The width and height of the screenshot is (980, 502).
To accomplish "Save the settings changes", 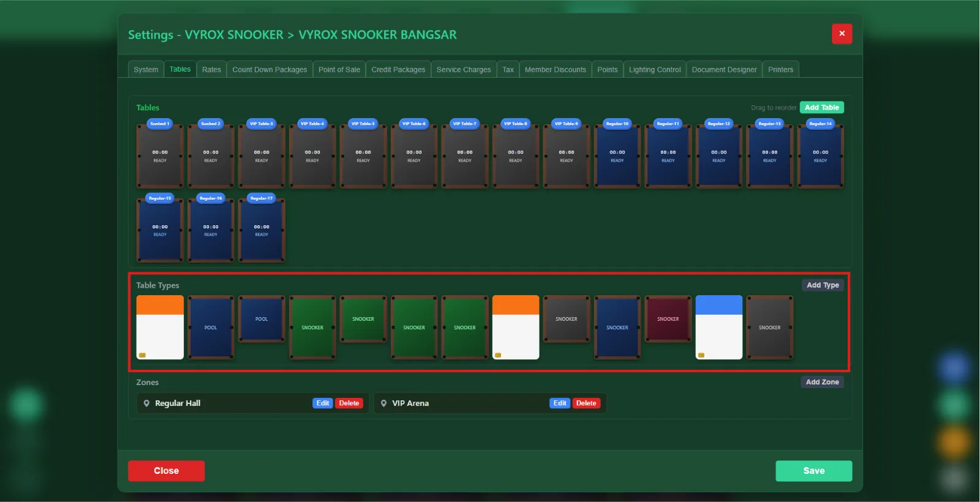I will coord(814,471).
